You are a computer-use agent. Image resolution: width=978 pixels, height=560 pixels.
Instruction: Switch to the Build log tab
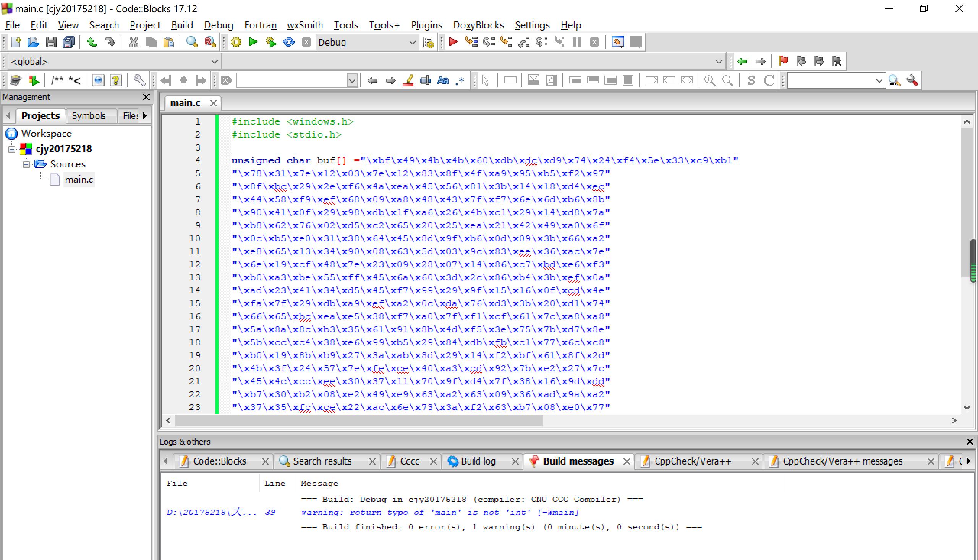click(478, 461)
